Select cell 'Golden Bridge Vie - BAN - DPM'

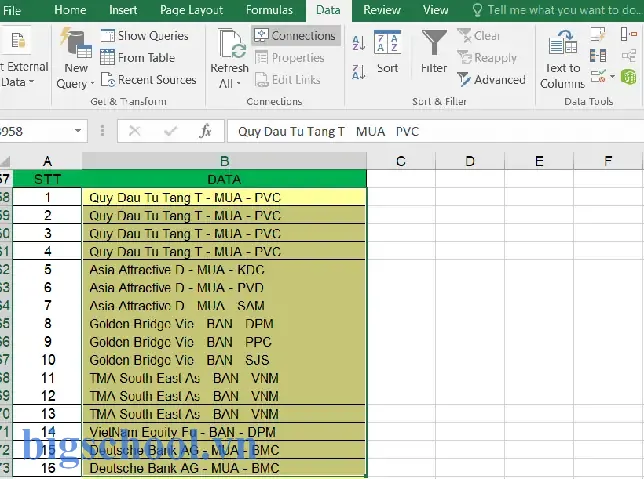point(224,324)
